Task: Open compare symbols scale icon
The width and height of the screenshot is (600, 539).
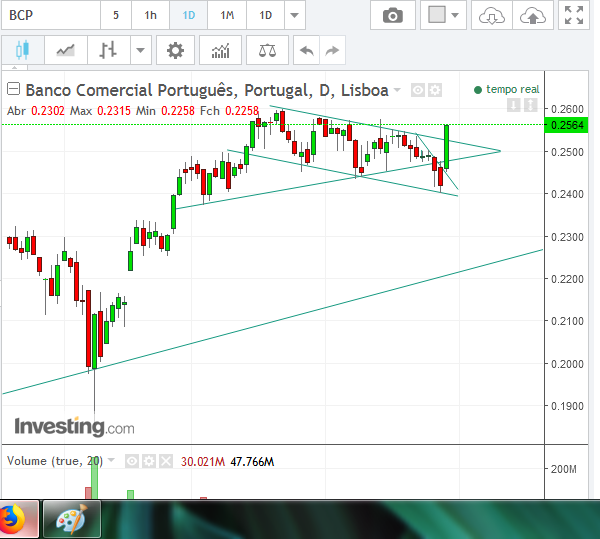Action: [267, 50]
